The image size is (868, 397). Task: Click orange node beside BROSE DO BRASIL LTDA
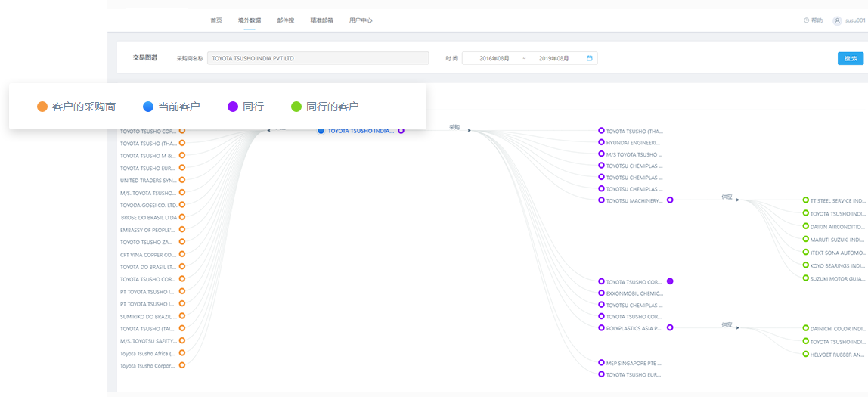182,217
